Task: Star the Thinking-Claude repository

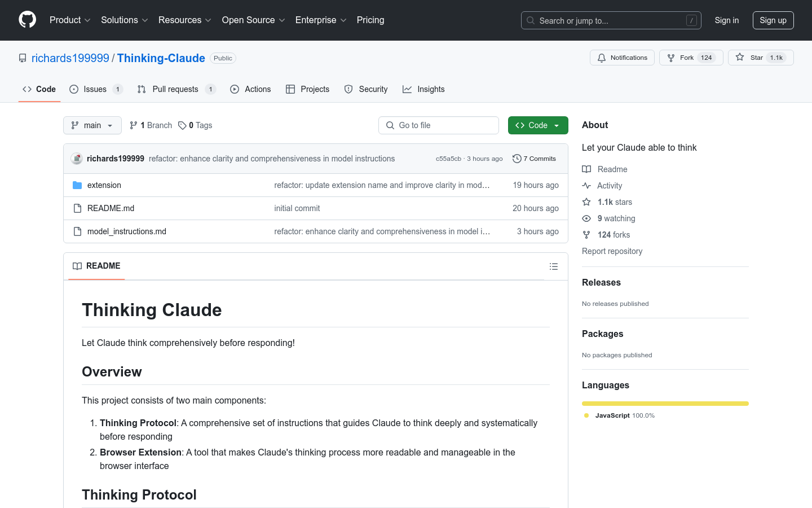Action: (760, 58)
